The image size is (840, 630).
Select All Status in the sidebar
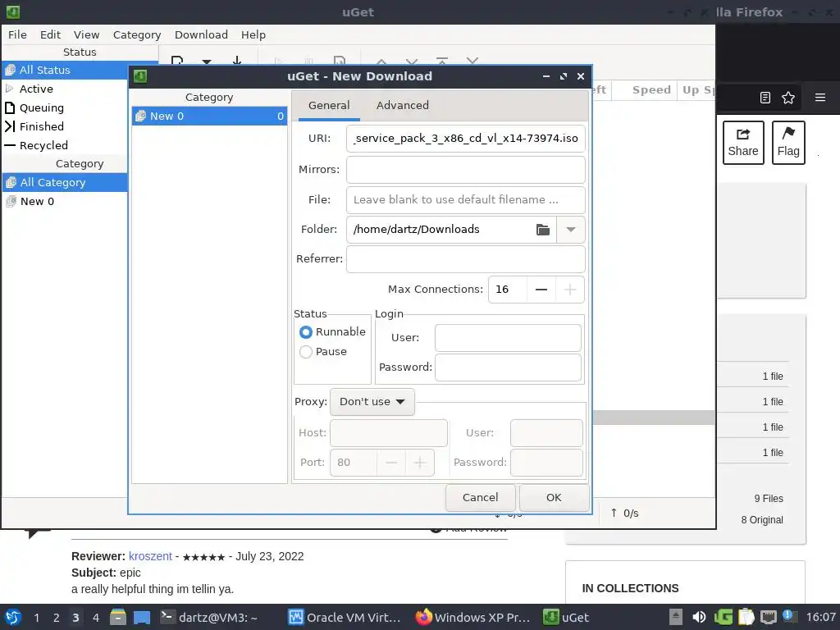tap(65, 71)
